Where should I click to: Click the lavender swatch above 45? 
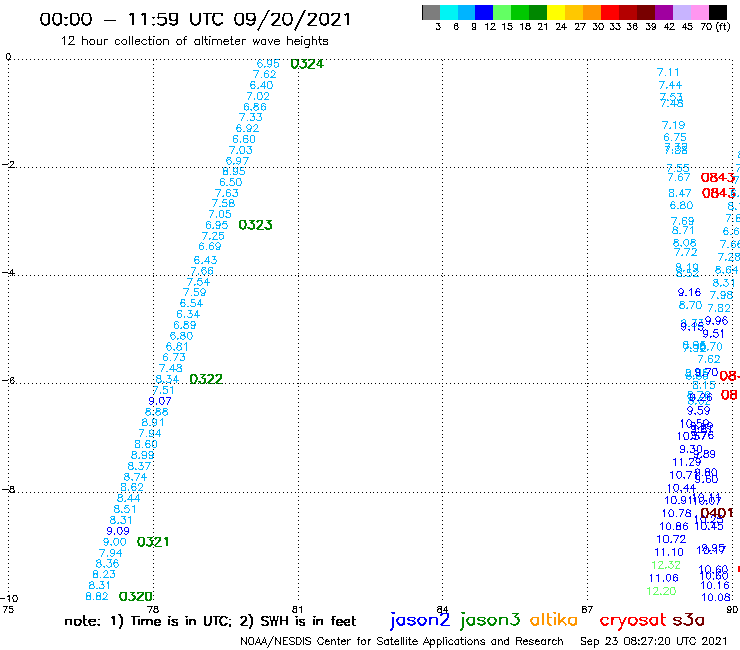tap(681, 13)
